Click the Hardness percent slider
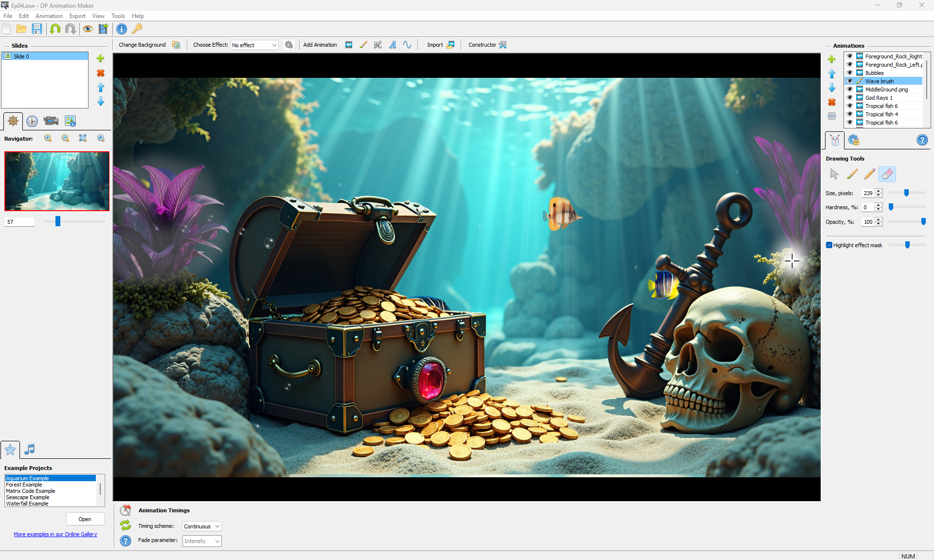The width and height of the screenshot is (934, 560). click(x=907, y=207)
